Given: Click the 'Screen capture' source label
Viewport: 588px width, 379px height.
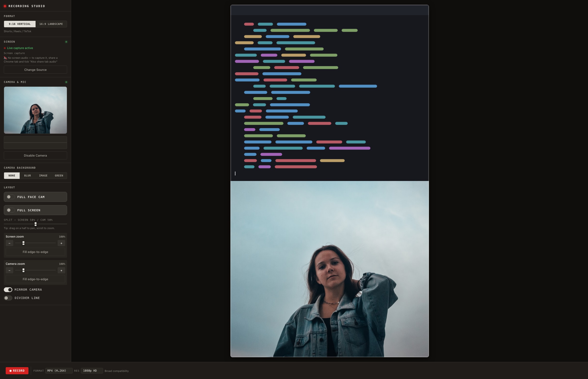Looking at the screenshot, I should (14, 53).
